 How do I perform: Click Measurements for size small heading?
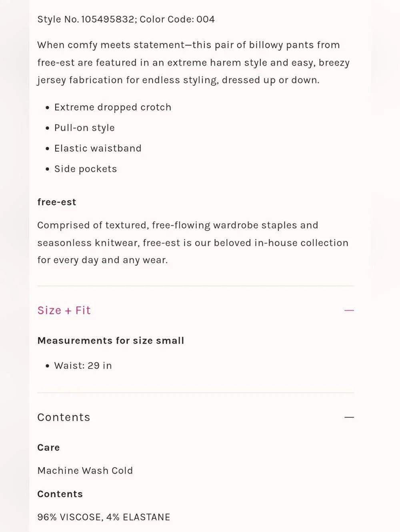click(x=111, y=341)
